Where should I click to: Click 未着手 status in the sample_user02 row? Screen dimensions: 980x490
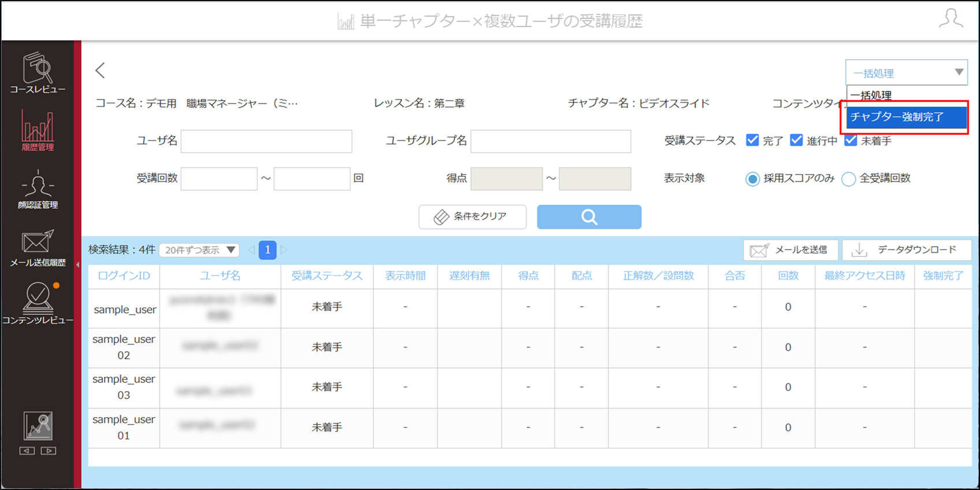point(327,347)
